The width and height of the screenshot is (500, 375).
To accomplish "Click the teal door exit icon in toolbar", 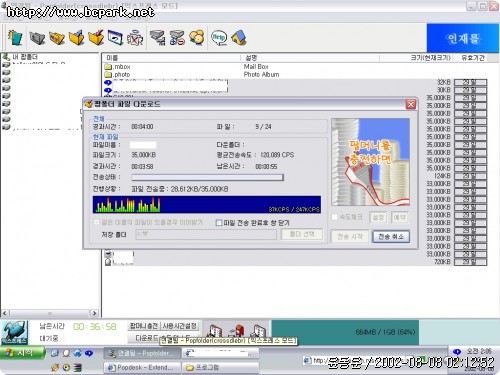I will [x=15, y=38].
